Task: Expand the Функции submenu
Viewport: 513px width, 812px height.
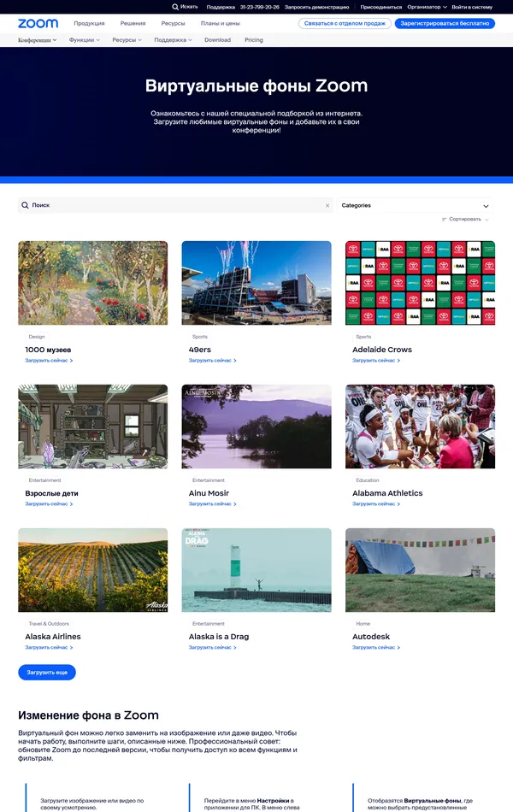Action: tap(85, 40)
